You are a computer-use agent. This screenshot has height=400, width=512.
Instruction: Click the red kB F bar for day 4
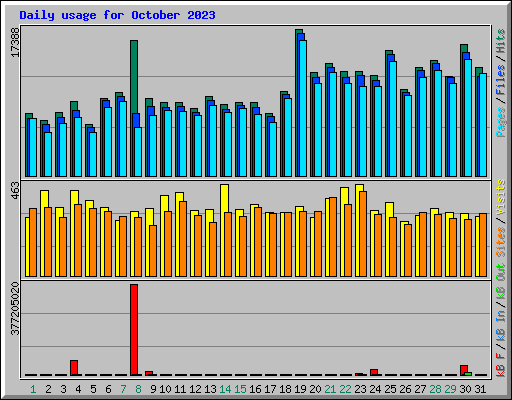(74, 368)
